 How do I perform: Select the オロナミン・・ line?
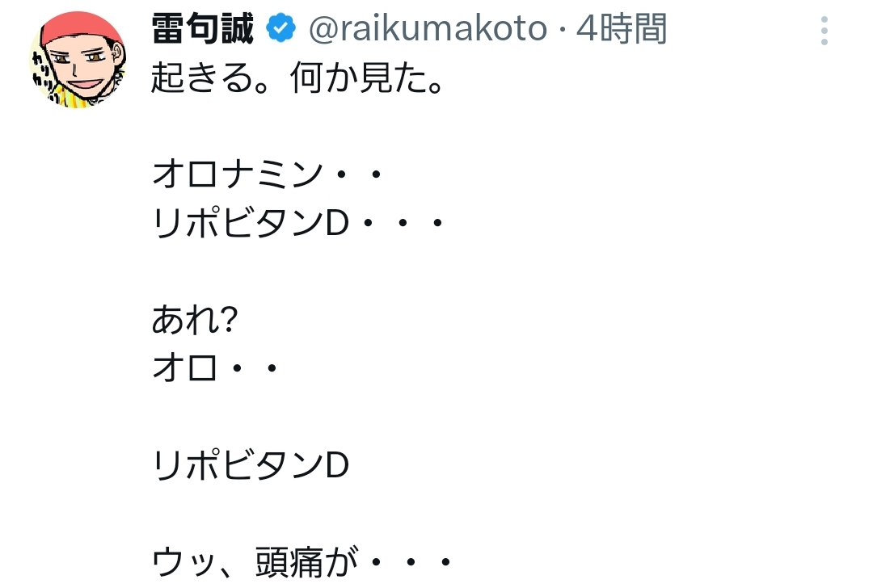(x=267, y=173)
